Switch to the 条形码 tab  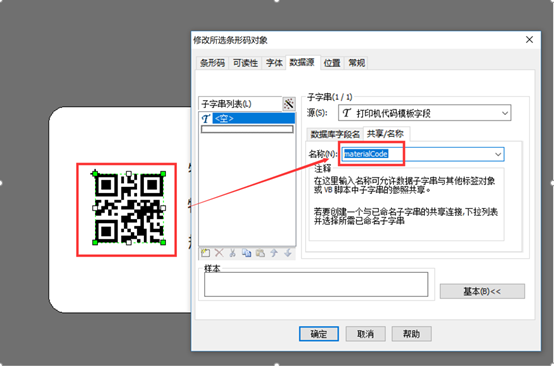(212, 63)
